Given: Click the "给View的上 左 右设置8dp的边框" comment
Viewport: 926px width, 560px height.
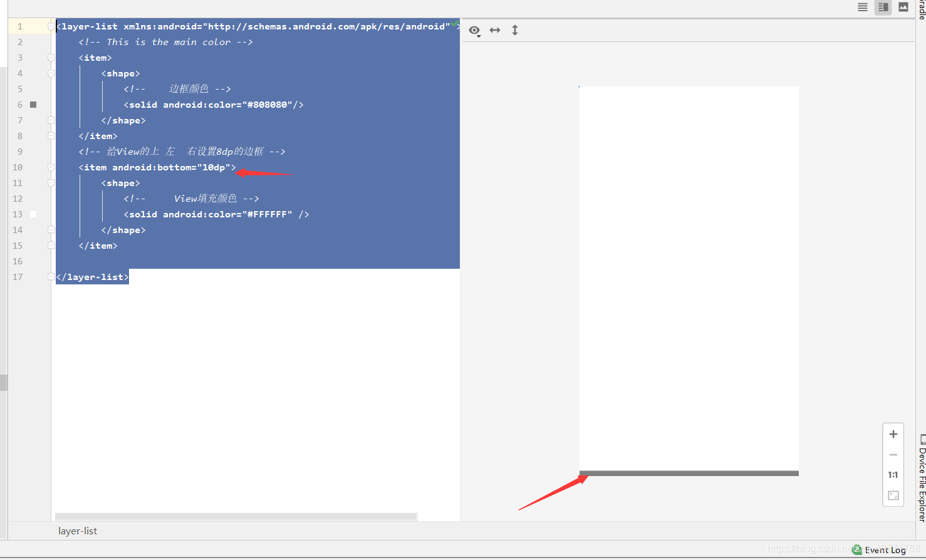Looking at the screenshot, I should (x=182, y=152).
